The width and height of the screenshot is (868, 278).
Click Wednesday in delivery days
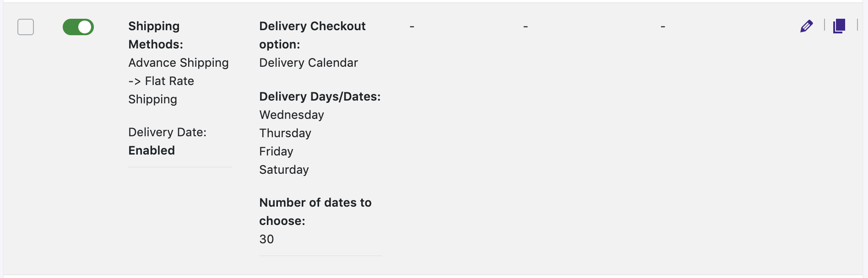point(291,115)
